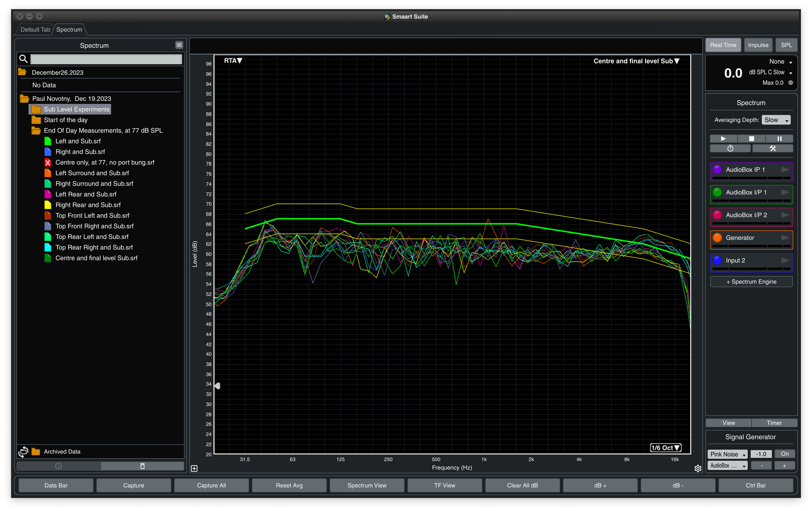812x511 pixels.
Task: Click the play button for spectrum measurement
Action: (x=723, y=138)
